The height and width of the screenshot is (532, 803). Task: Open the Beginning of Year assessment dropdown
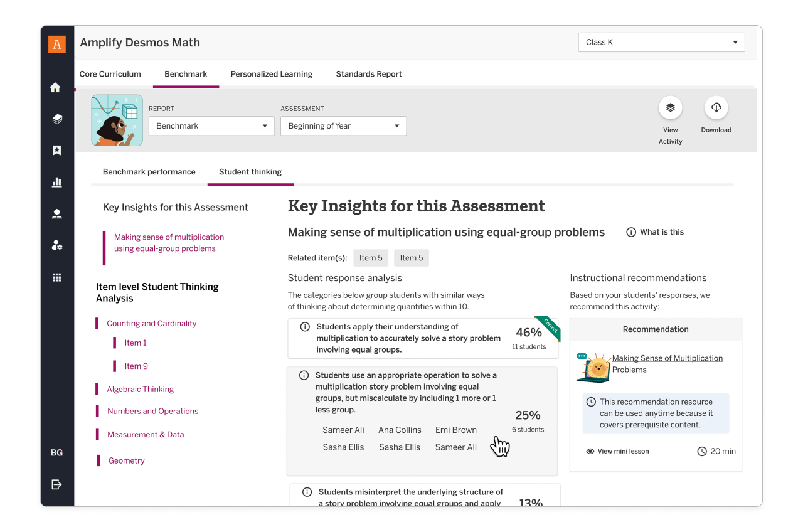(343, 126)
